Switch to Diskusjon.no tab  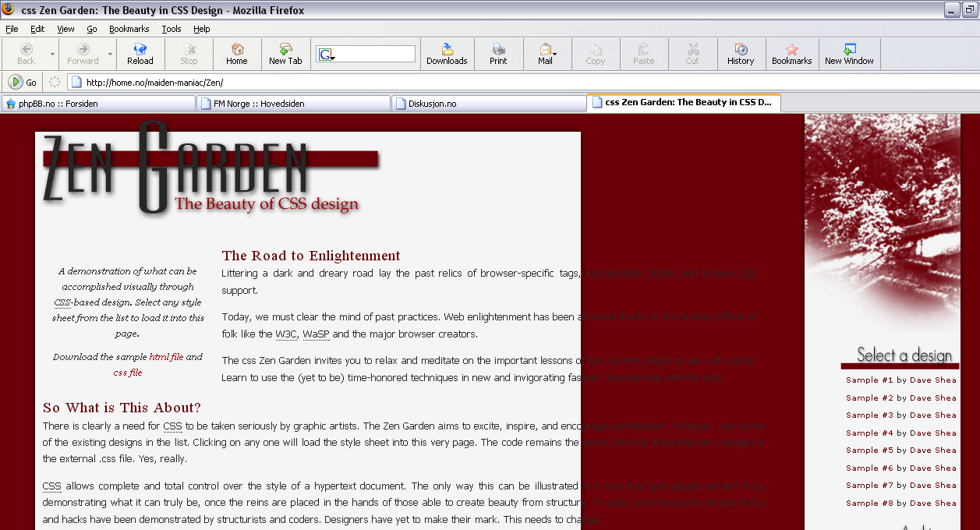488,103
